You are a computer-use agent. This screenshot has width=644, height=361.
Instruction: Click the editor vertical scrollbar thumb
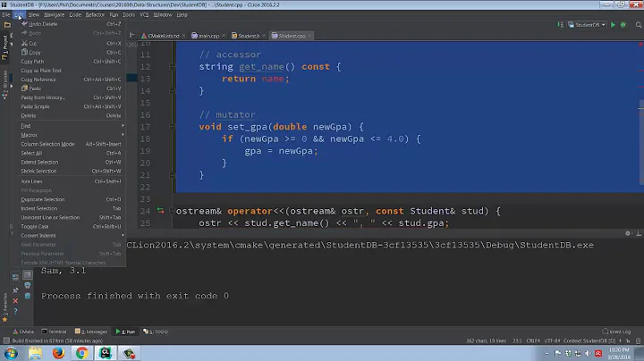tap(641, 142)
